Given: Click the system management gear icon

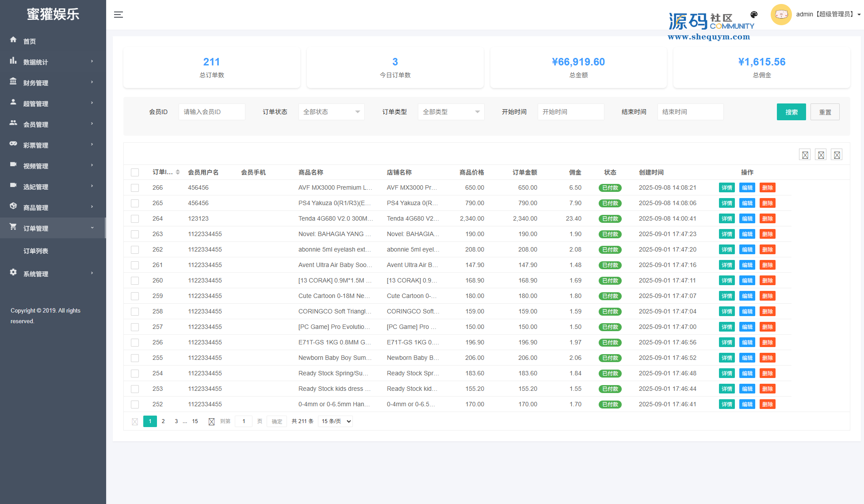Looking at the screenshot, I should 13,272.
